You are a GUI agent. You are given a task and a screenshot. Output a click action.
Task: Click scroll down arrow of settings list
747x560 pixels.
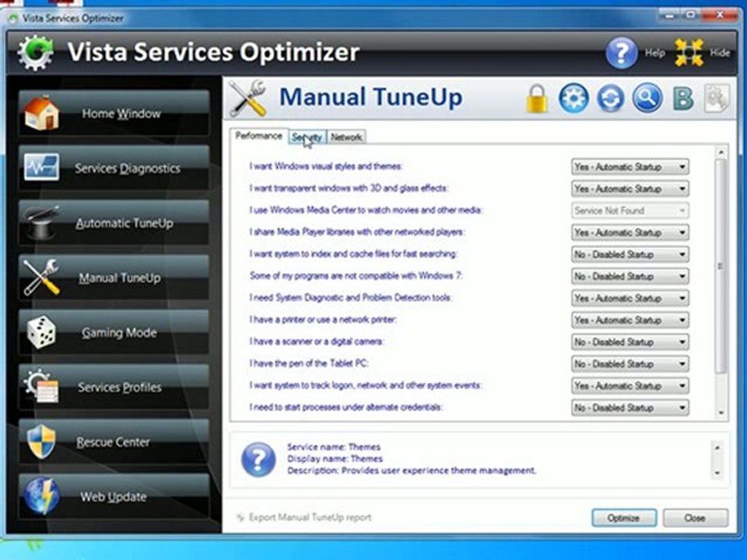click(721, 413)
